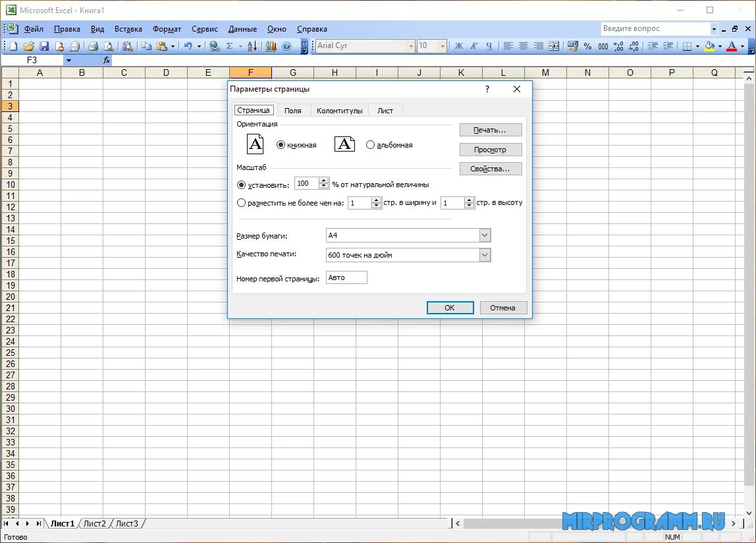The height and width of the screenshot is (543, 756).
Task: Click the Open file folder icon
Action: 28,46
